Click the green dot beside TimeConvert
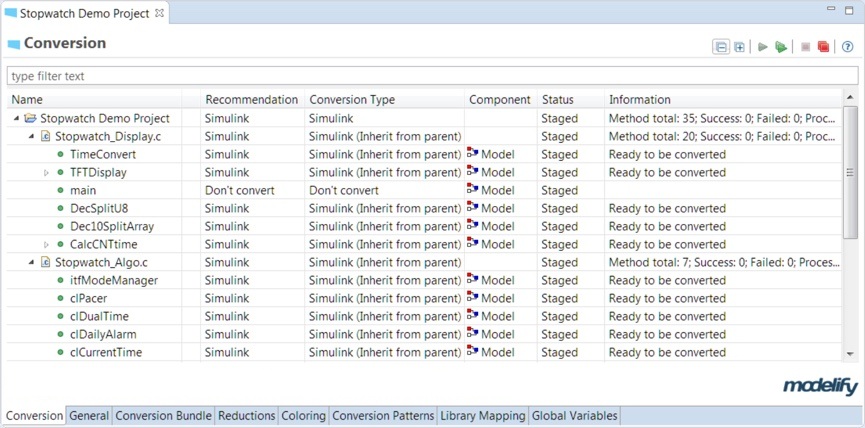Screen dimensions: 865x428 61,154
